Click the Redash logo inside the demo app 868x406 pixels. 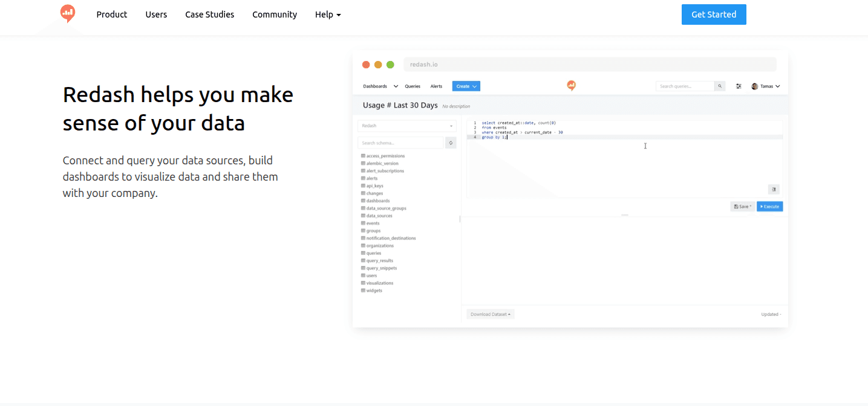click(x=571, y=86)
